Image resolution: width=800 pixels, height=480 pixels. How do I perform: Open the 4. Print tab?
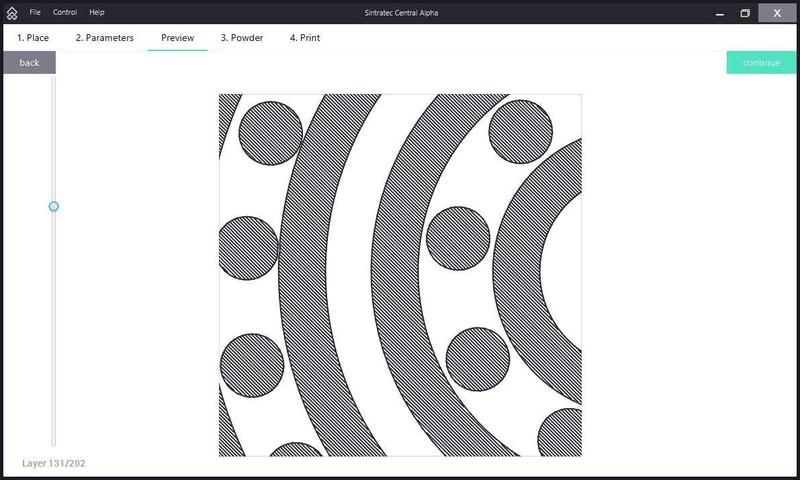pos(305,38)
